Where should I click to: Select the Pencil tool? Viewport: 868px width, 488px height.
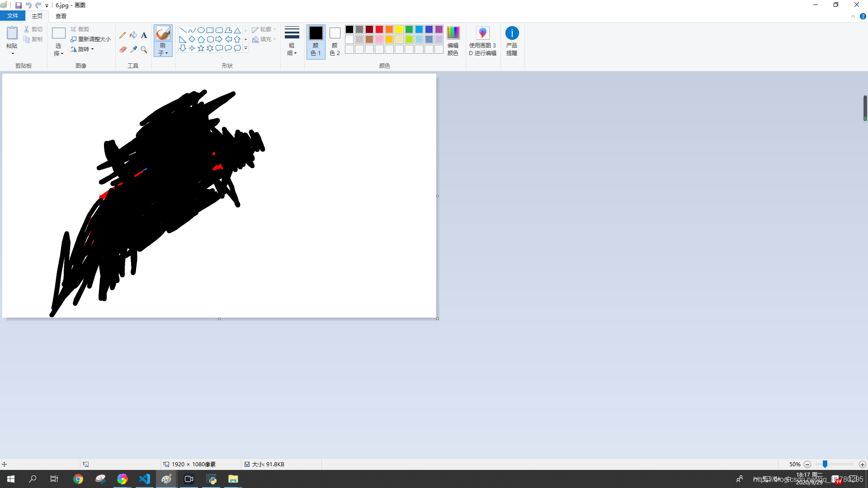tap(123, 35)
